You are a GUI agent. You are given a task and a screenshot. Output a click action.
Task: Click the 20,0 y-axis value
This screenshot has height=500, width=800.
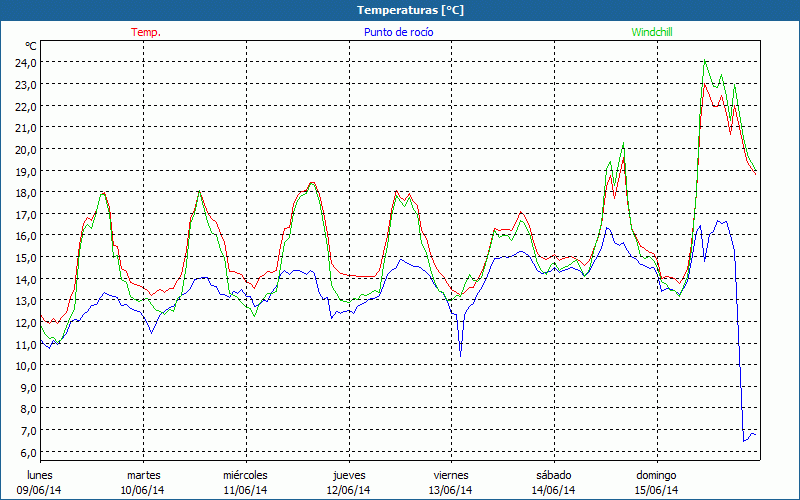(25, 149)
